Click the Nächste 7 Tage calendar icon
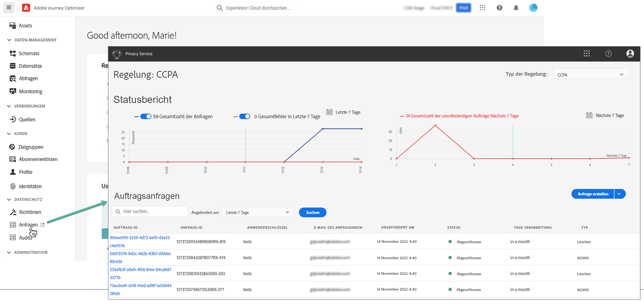The height and width of the screenshot is (306, 644). pyautogui.click(x=589, y=115)
